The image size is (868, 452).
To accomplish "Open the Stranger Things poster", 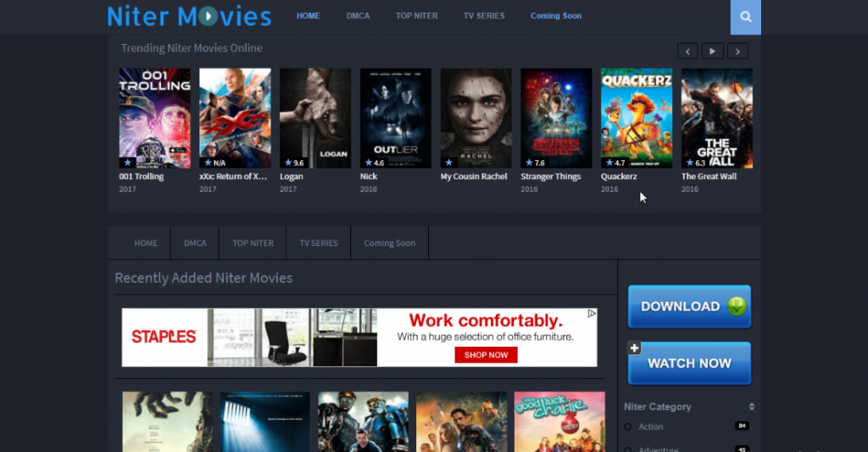I will pos(556,118).
